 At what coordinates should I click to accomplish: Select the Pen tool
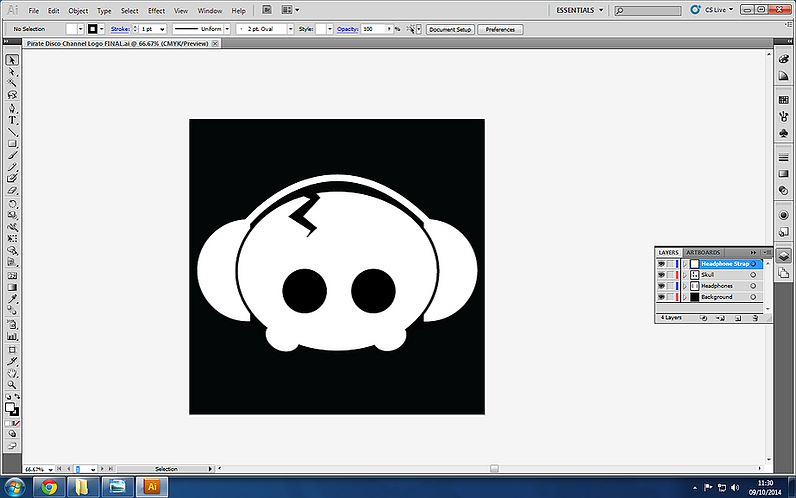[12, 109]
